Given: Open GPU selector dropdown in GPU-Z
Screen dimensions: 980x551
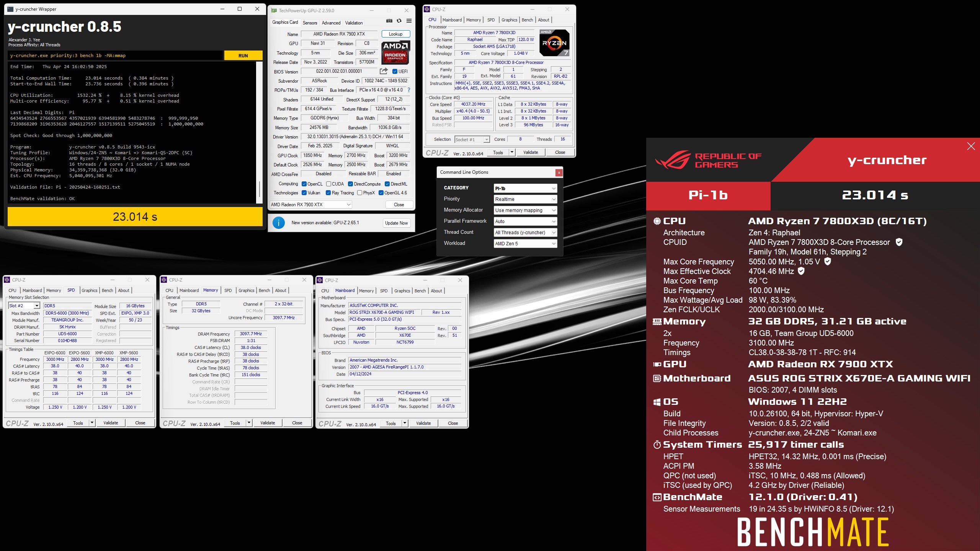Looking at the screenshot, I should coord(310,205).
